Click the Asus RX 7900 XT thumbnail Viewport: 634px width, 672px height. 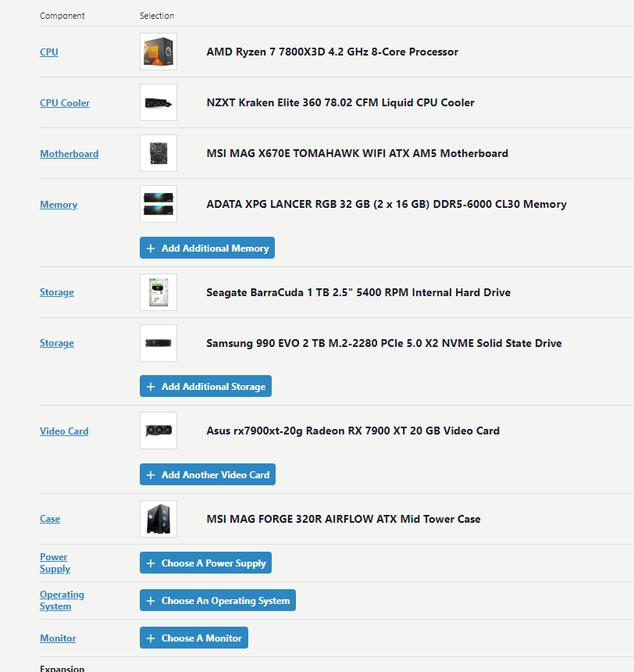(x=158, y=431)
